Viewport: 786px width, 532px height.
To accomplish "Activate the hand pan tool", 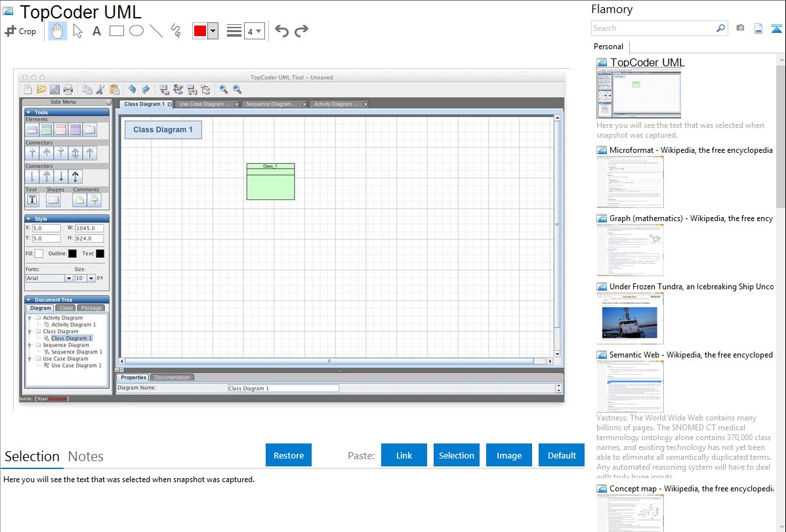I will pos(57,31).
